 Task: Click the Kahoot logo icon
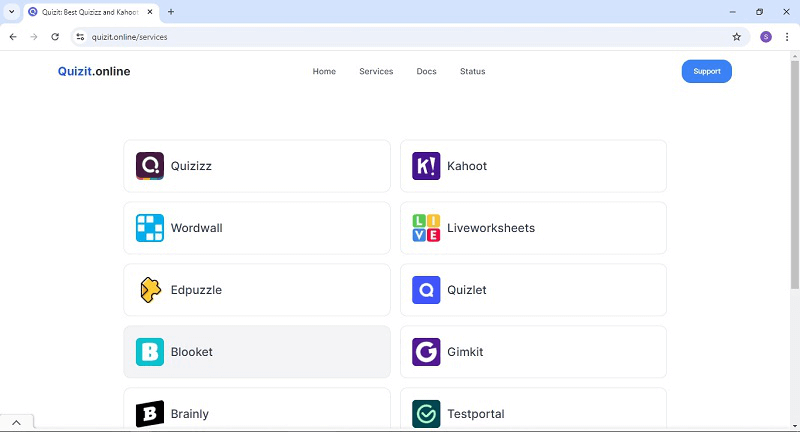coord(426,166)
